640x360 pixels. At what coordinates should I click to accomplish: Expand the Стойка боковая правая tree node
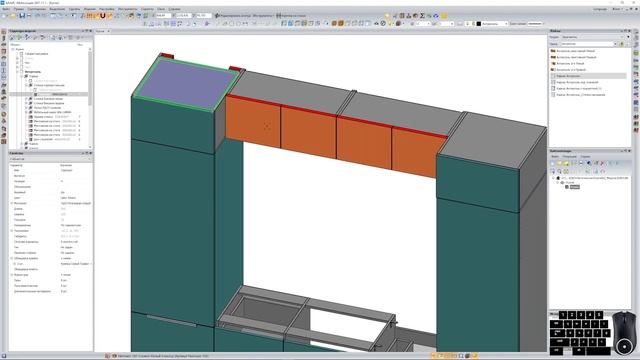(x=26, y=103)
